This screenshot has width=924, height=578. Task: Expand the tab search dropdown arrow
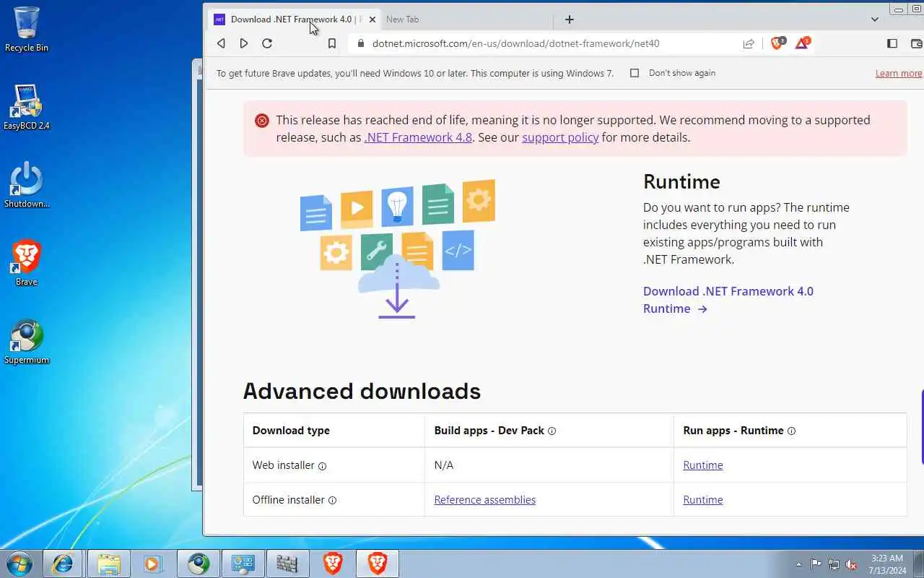tap(875, 20)
